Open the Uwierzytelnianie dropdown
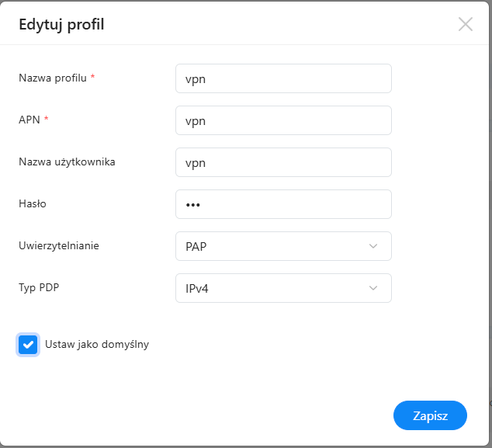Image resolution: width=492 pixels, height=448 pixels. (283, 246)
